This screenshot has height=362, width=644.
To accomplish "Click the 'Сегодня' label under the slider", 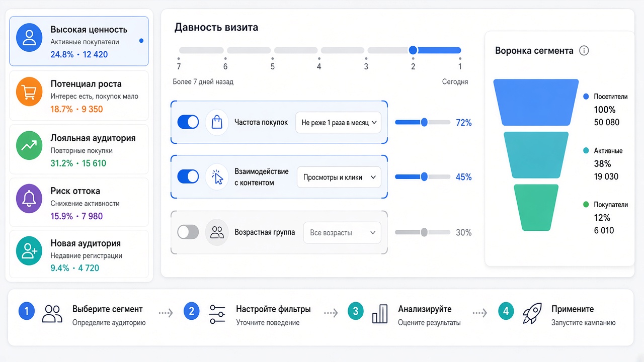I will (x=455, y=82).
